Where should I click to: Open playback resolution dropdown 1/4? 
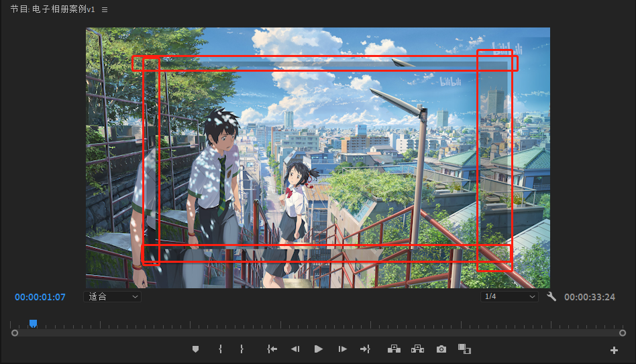pyautogui.click(x=509, y=297)
